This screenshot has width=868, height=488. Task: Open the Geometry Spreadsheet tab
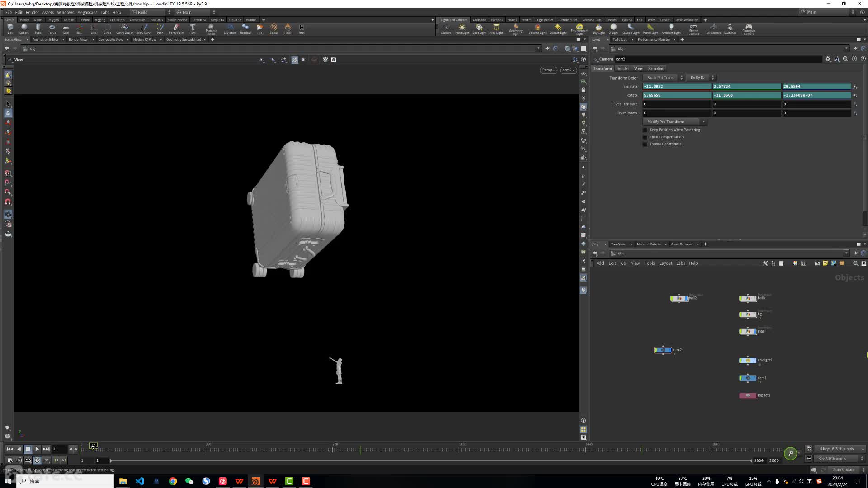pyautogui.click(x=184, y=40)
